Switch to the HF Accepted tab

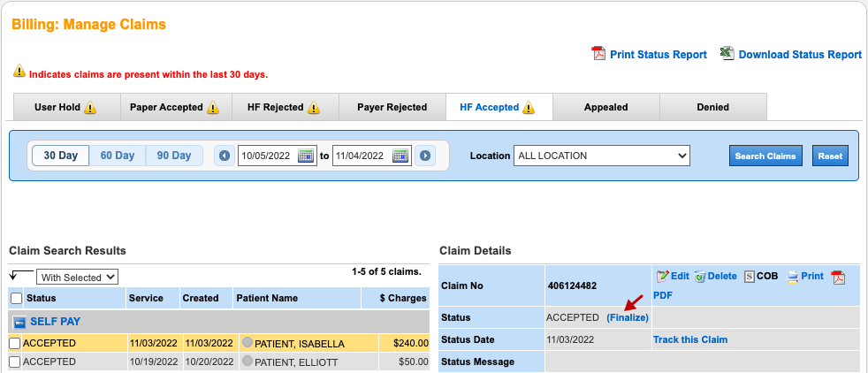pos(499,107)
